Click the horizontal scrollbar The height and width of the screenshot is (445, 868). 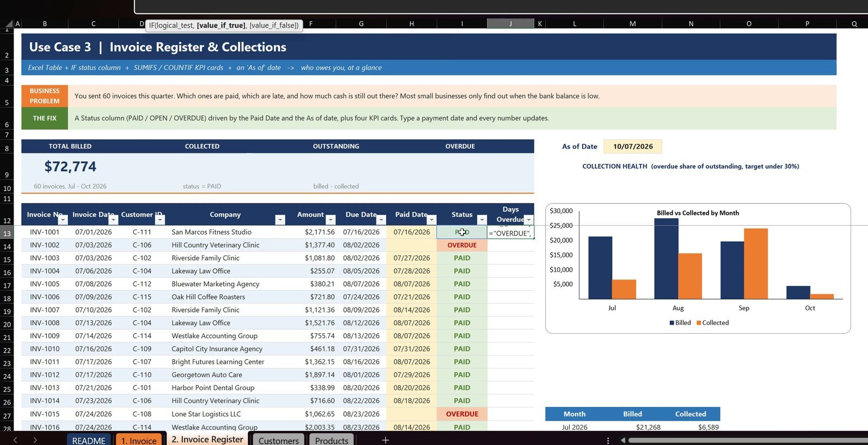tap(748, 440)
